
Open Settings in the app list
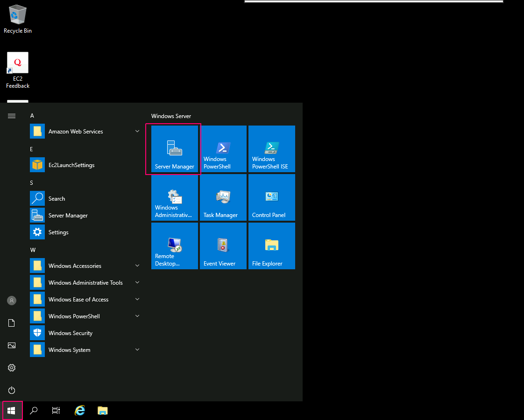tap(85, 232)
